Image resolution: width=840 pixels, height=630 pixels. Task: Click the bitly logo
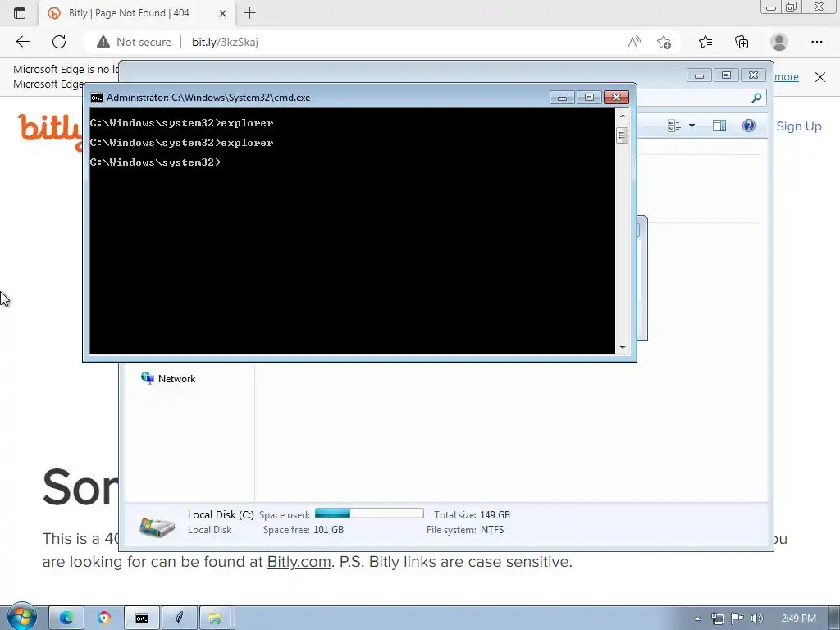[49, 131]
